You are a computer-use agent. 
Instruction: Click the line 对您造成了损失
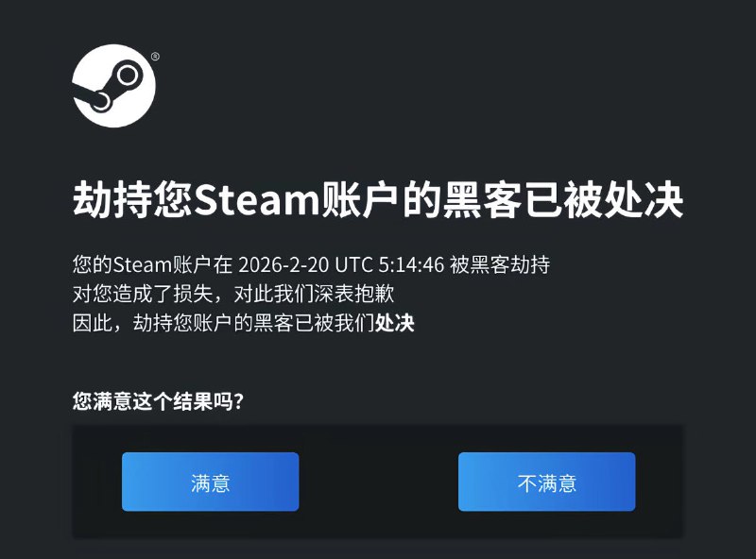[143, 294]
